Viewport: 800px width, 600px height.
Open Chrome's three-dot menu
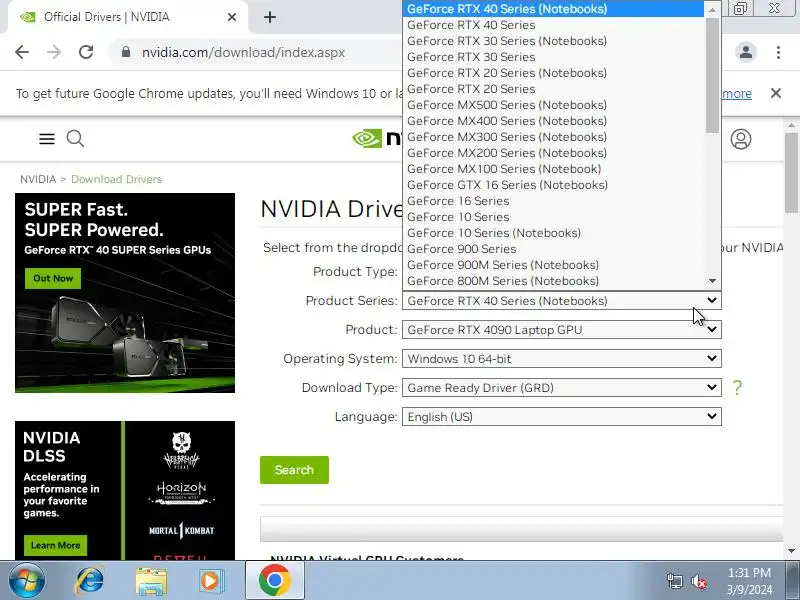click(x=778, y=52)
